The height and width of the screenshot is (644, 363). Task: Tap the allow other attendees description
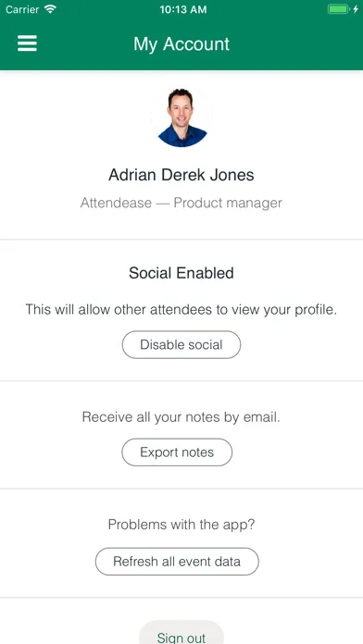[x=181, y=309]
